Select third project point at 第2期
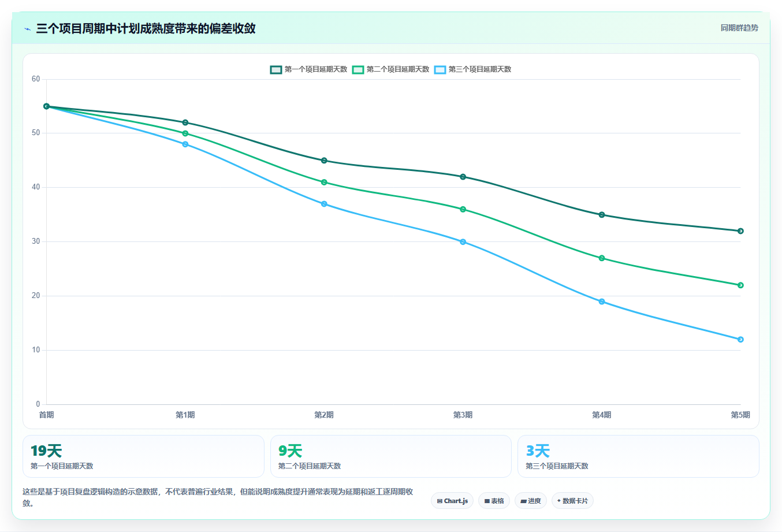 click(x=324, y=204)
